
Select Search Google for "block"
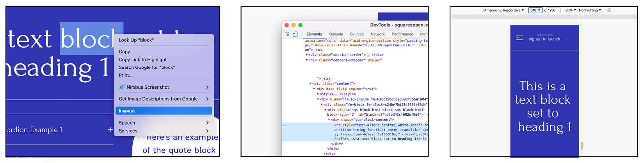[x=164, y=67]
